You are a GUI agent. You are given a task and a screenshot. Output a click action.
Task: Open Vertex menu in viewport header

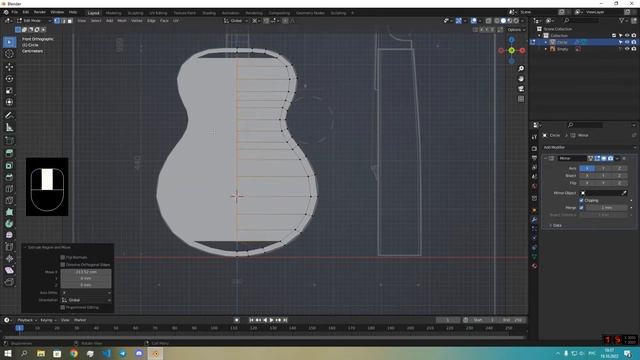[x=137, y=20]
